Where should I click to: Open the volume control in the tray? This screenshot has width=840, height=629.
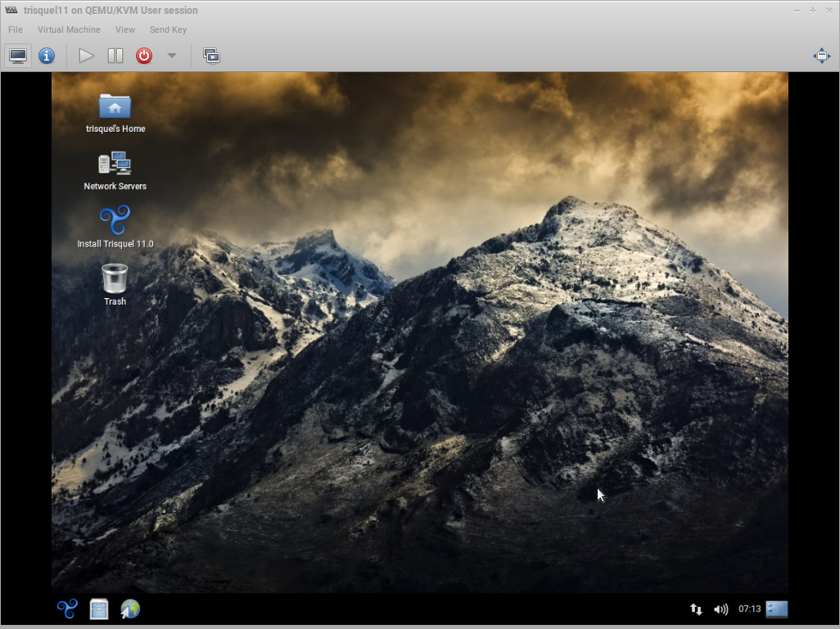(720, 609)
